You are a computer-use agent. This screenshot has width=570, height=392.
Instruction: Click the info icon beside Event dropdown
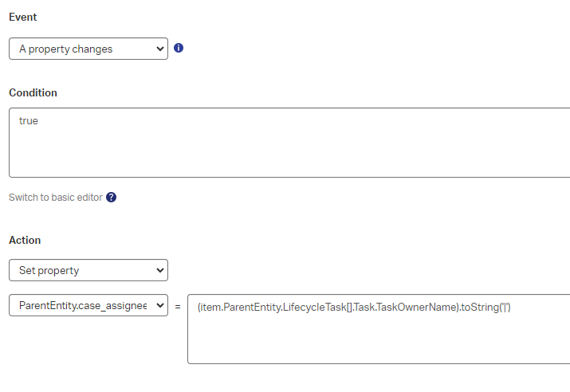click(x=179, y=48)
